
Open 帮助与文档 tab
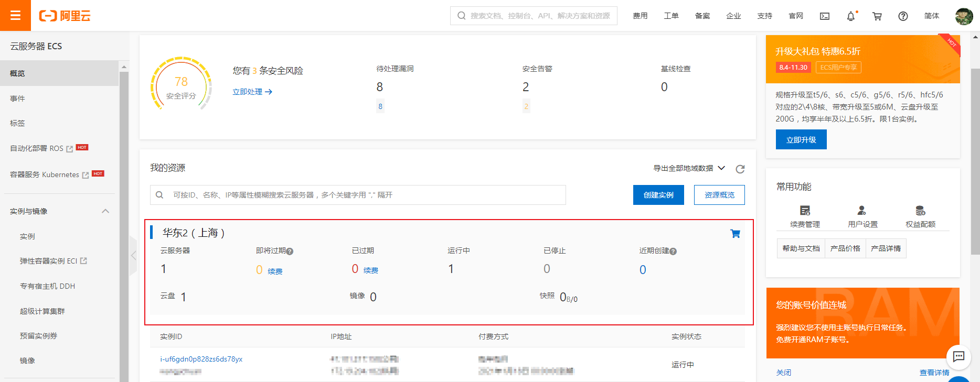[801, 248]
